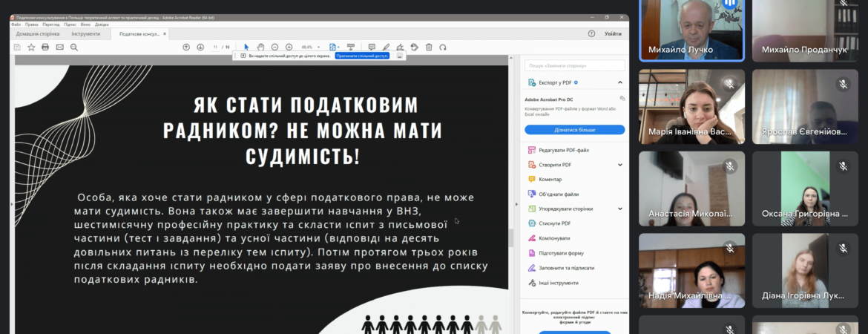Screen dimensions: 868x334
Task: Open help question mark icon
Action: (x=591, y=34)
